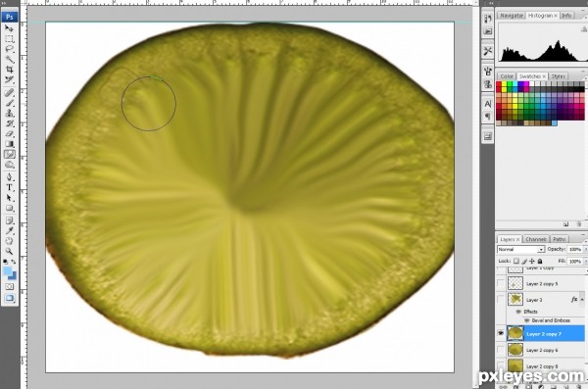Screen dimensions: 588x389
Task: Open the blend mode Normal dropdown
Action: [x=520, y=250]
